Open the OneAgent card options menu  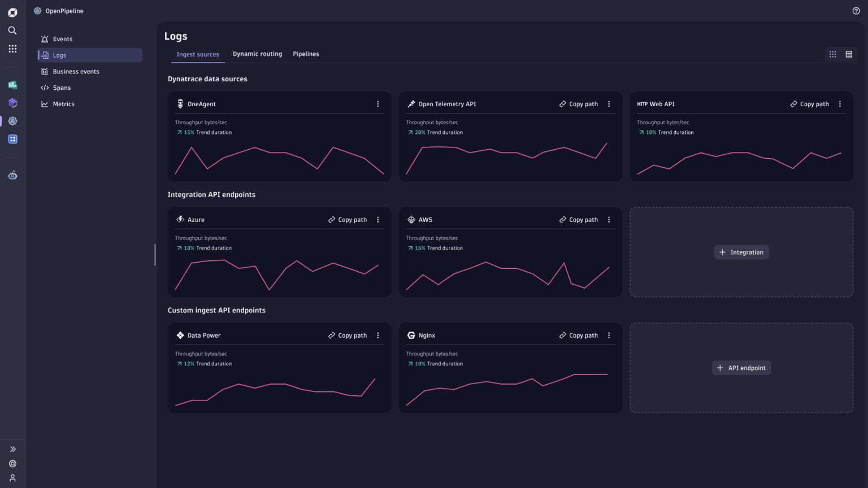[x=378, y=104]
